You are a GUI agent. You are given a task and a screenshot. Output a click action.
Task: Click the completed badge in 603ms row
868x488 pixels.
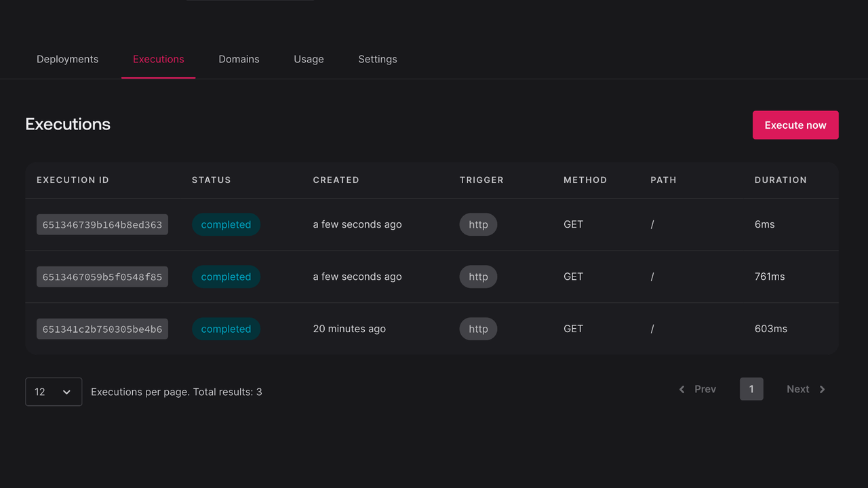pyautogui.click(x=226, y=329)
